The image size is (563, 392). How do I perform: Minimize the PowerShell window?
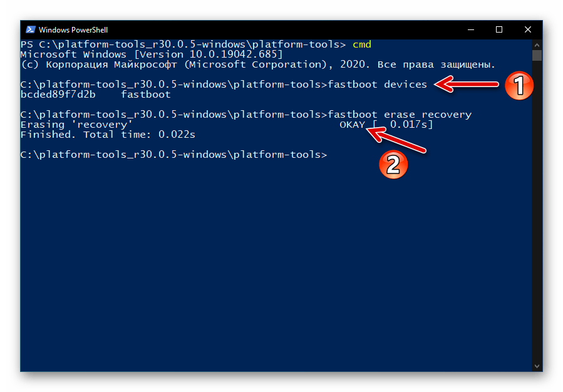click(471, 29)
